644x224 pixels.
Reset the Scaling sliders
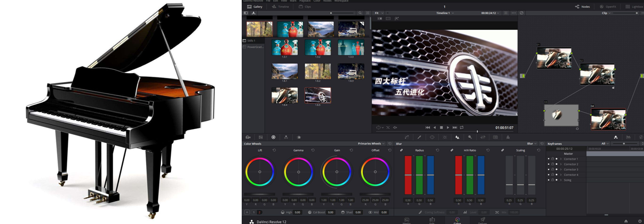point(538,150)
